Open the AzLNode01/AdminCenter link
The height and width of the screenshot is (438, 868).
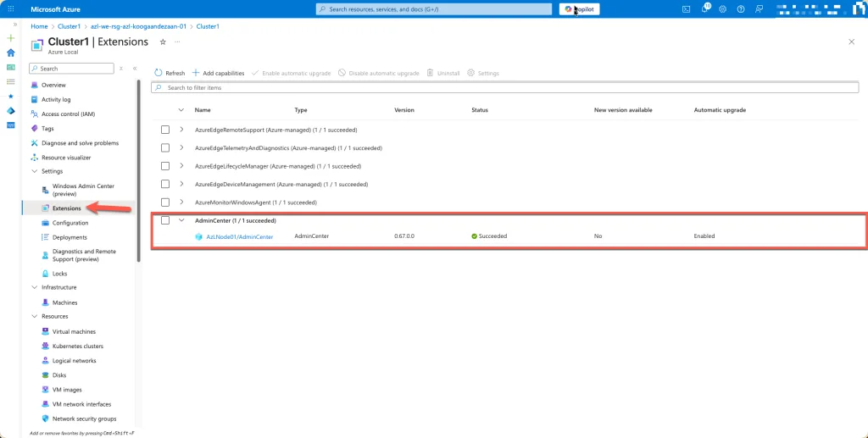pos(239,236)
